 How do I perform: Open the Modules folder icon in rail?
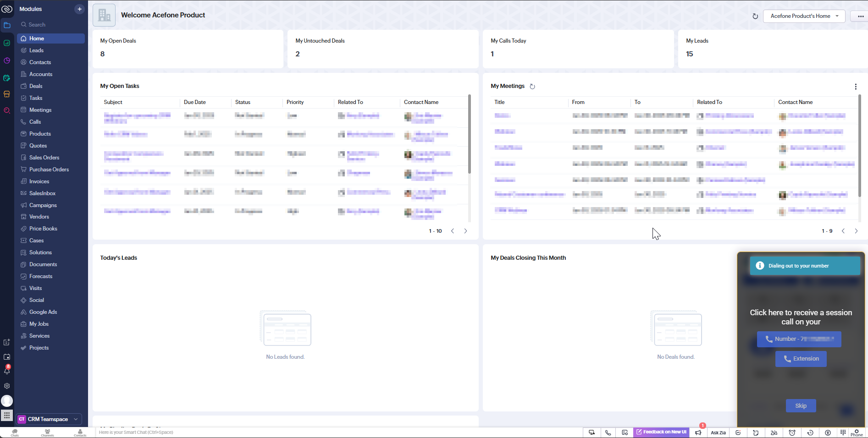pyautogui.click(x=7, y=25)
